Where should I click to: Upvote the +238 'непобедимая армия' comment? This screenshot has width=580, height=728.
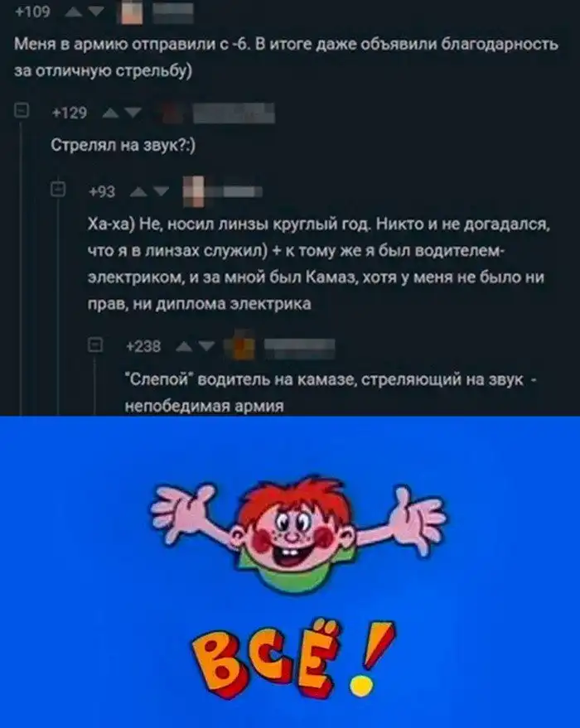click(184, 346)
